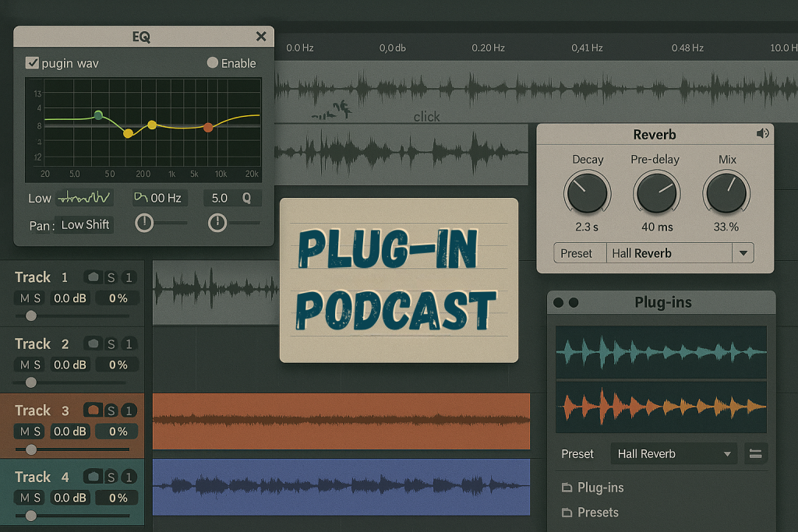This screenshot has width=798, height=532.
Task: Click the 0.20 Hz ruler marker
Action: coord(488,48)
